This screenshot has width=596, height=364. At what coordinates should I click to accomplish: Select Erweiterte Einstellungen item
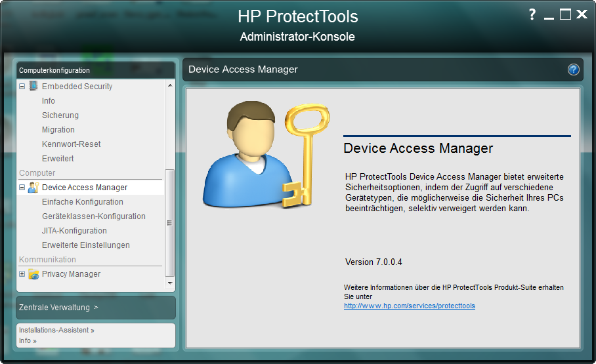[x=86, y=245]
